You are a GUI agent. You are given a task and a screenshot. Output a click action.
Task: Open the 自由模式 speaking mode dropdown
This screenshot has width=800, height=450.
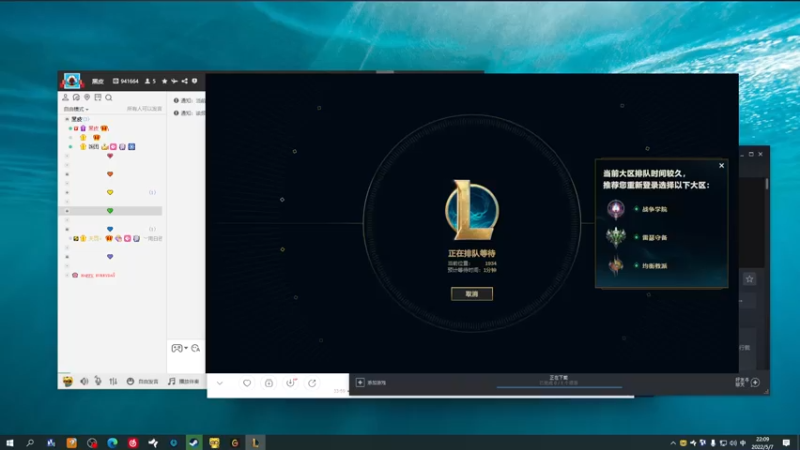click(76, 109)
